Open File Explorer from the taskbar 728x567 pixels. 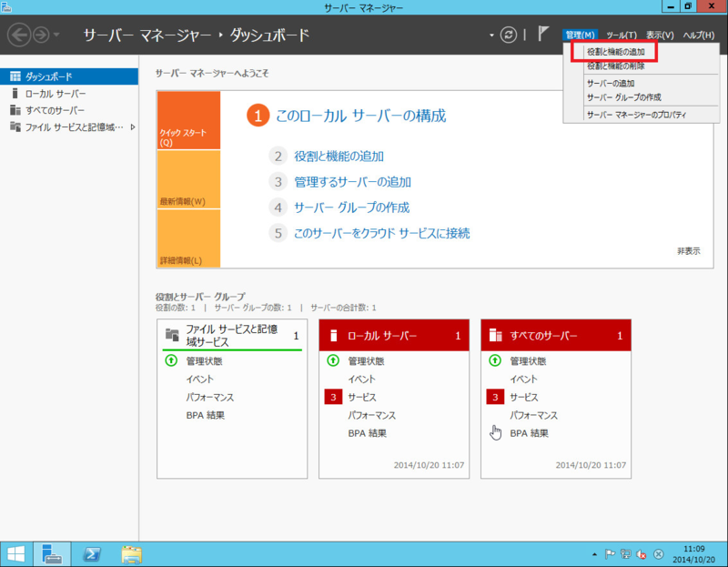pyautogui.click(x=130, y=553)
